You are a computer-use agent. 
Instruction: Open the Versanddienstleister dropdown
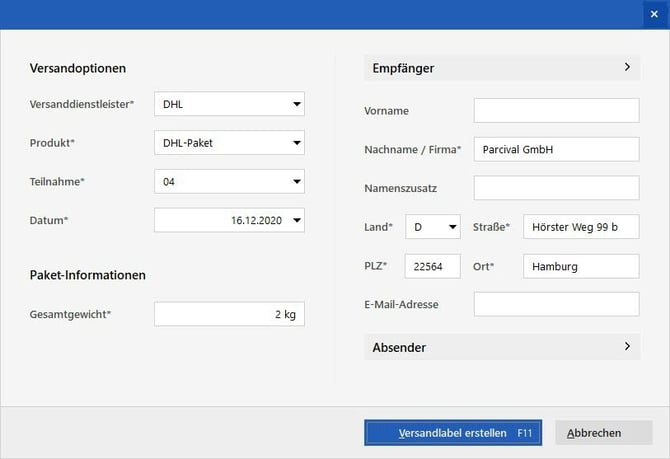296,104
